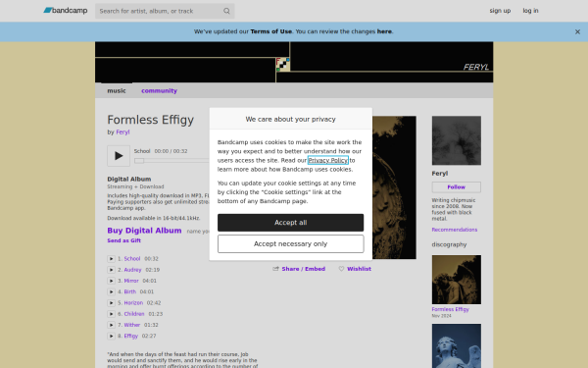Click the wishlist heart icon

pyautogui.click(x=341, y=269)
